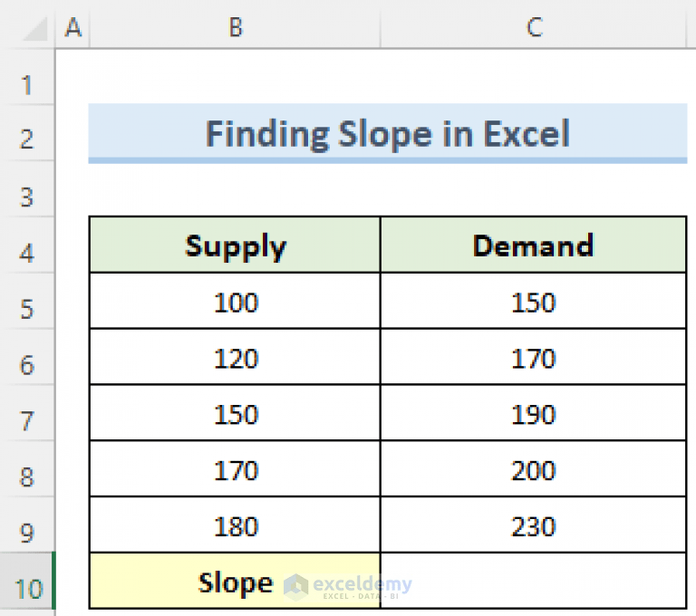
Task: Select the row 7 header
Action: 27,421
